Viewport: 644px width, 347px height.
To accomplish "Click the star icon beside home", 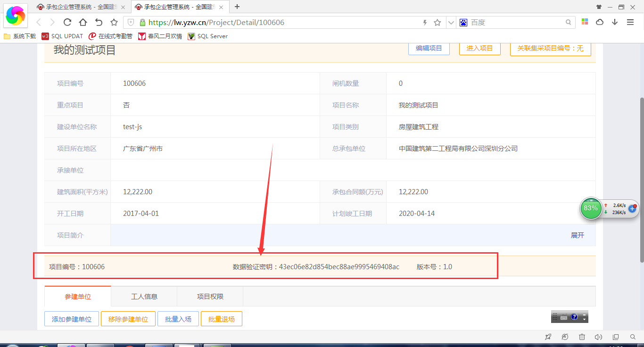I will pyautogui.click(x=114, y=22).
